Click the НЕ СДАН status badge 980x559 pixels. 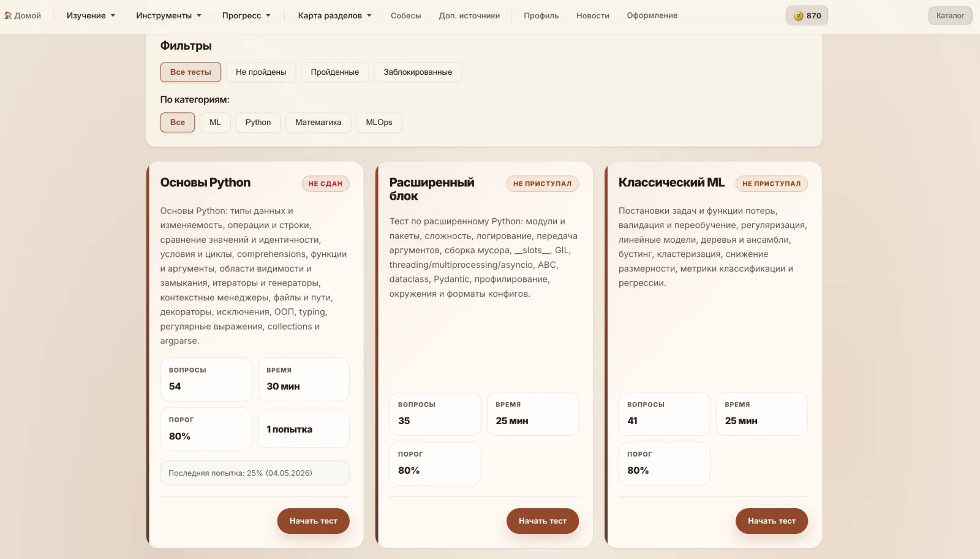(325, 183)
